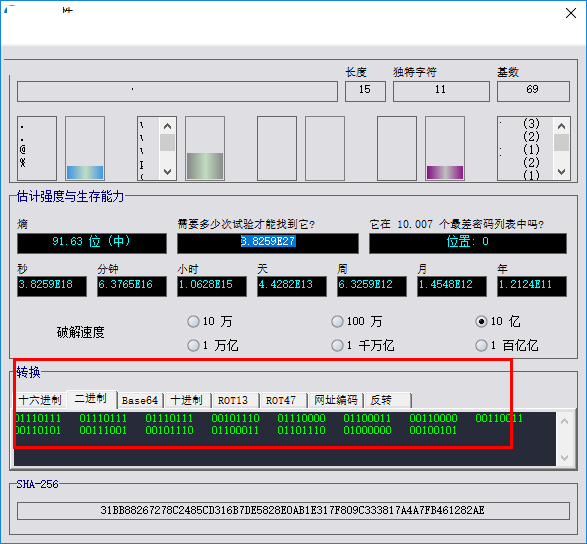Click the symbols list up arrow
Screen dimensions: 587x544
(168, 126)
